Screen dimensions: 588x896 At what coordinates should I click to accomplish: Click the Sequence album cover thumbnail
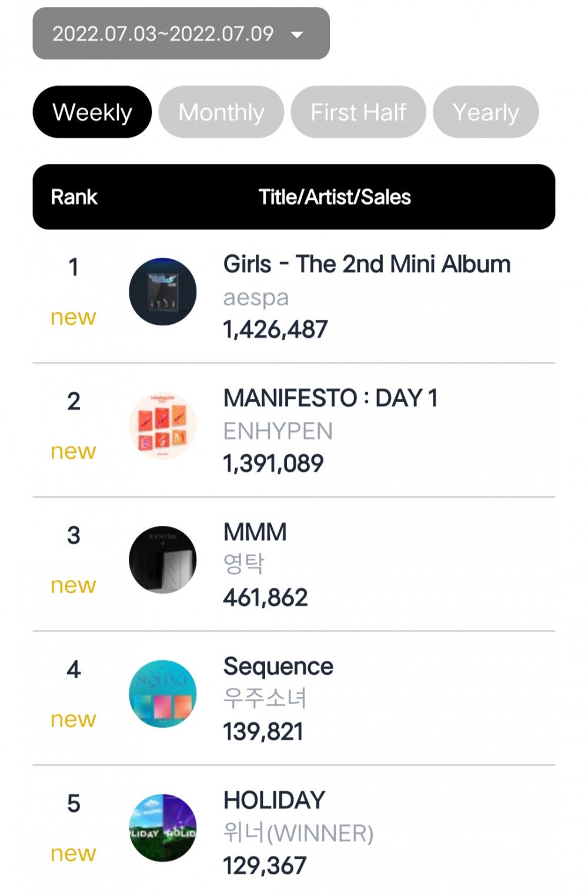point(163,694)
